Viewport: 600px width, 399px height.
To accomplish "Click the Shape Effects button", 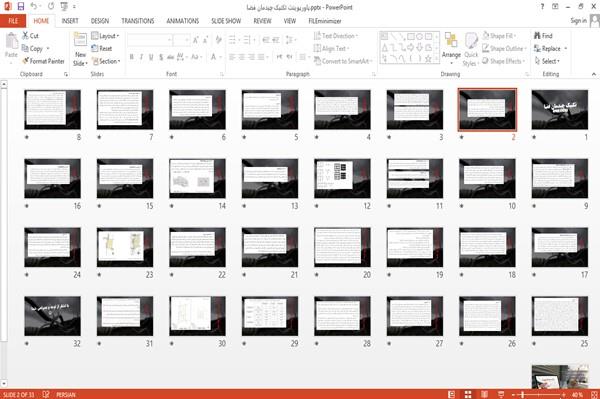I will coord(503,61).
